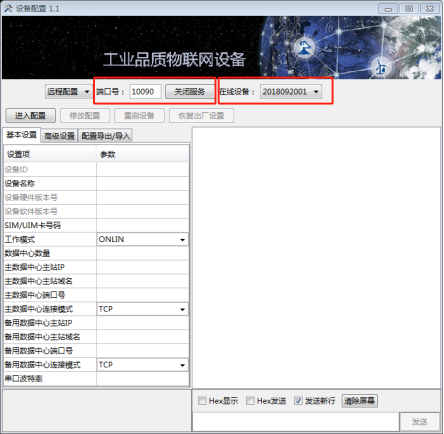This screenshot has height=434, width=444.
Task: Click the 参数 column header
Action: click(143, 154)
